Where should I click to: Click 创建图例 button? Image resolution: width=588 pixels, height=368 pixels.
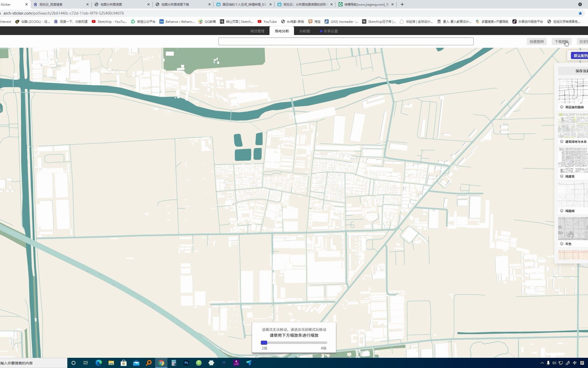click(x=536, y=41)
